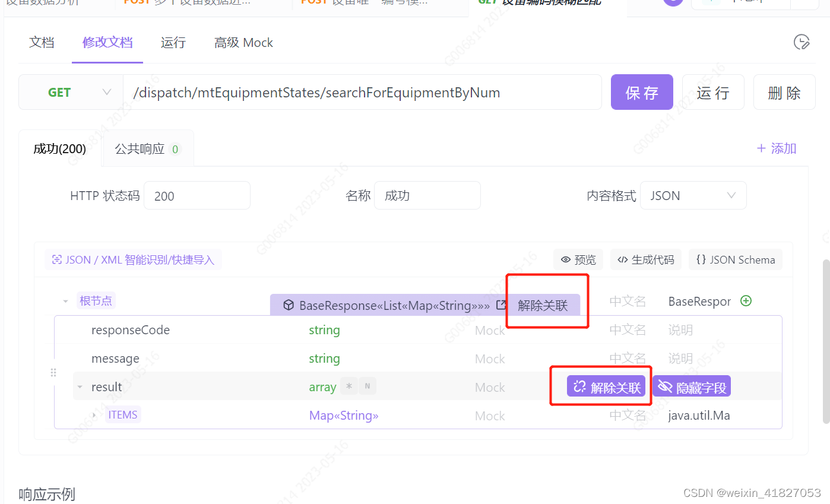Open the 运行 tab
The image size is (830, 504).
173,42
